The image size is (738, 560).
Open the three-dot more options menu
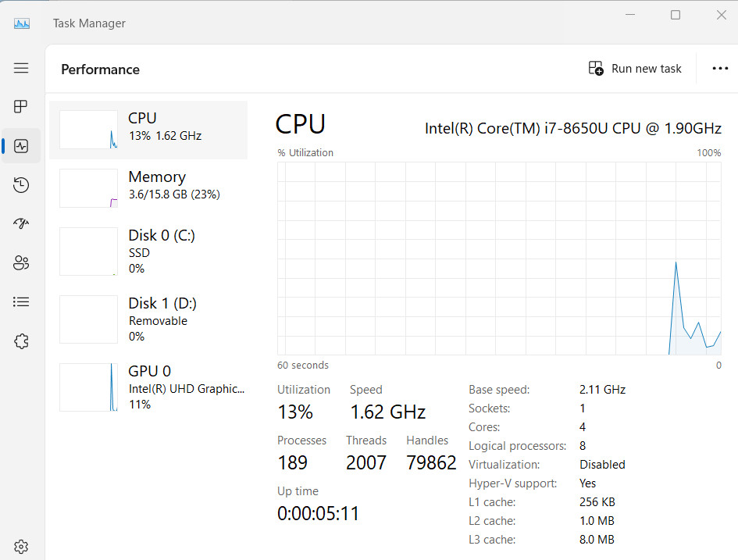point(720,69)
